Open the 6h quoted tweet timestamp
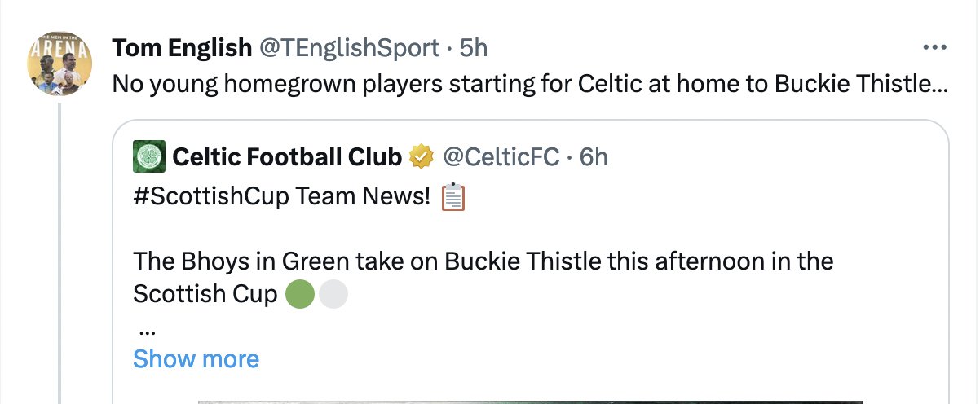The height and width of the screenshot is (404, 980). (594, 156)
